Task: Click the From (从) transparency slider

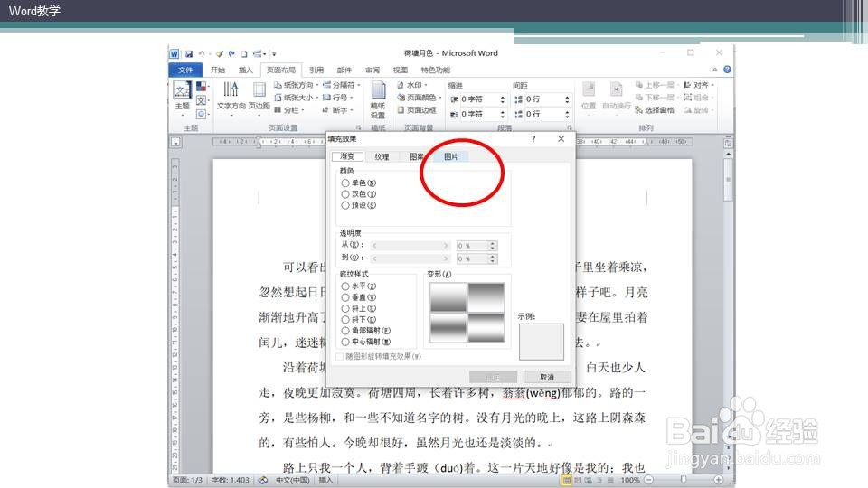Action: click(x=410, y=245)
